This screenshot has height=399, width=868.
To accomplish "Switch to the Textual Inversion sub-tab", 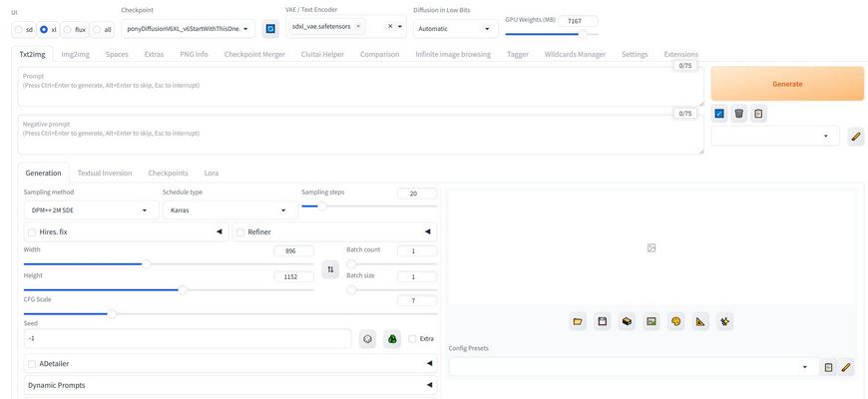I will pos(105,173).
